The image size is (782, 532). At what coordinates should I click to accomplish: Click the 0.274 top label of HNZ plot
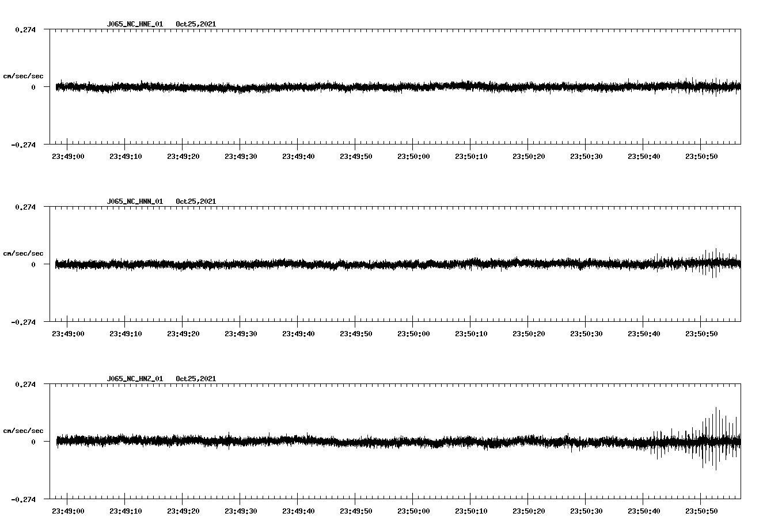tap(25, 384)
